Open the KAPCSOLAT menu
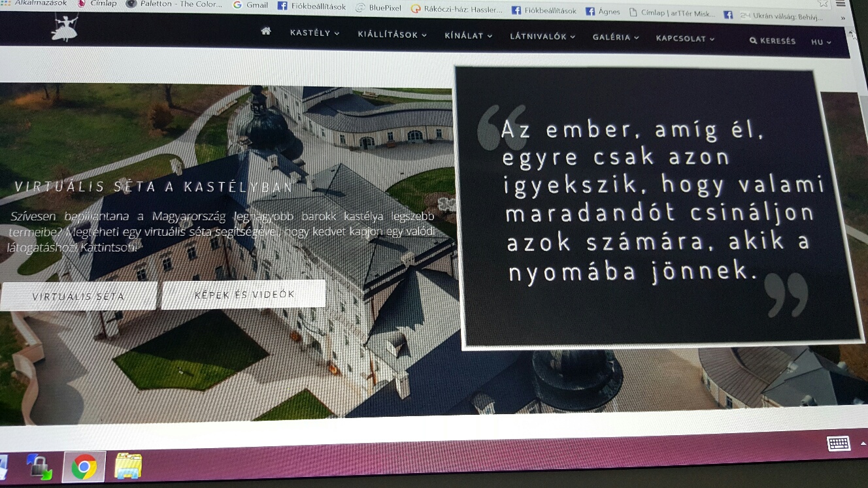868x488 pixels. [686, 39]
